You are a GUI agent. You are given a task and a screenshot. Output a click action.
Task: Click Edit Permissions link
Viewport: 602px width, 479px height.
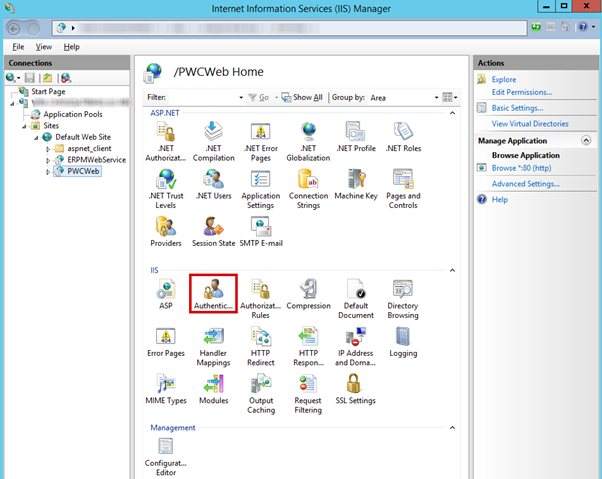tap(522, 92)
